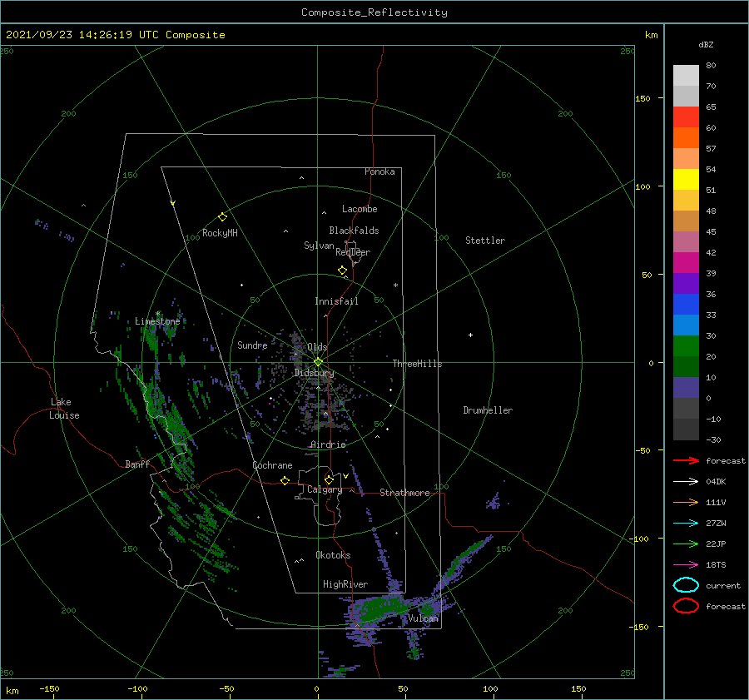Select the red 65-60 dBZ swatch
Viewport: 749px width, 700px height.
pos(686,117)
